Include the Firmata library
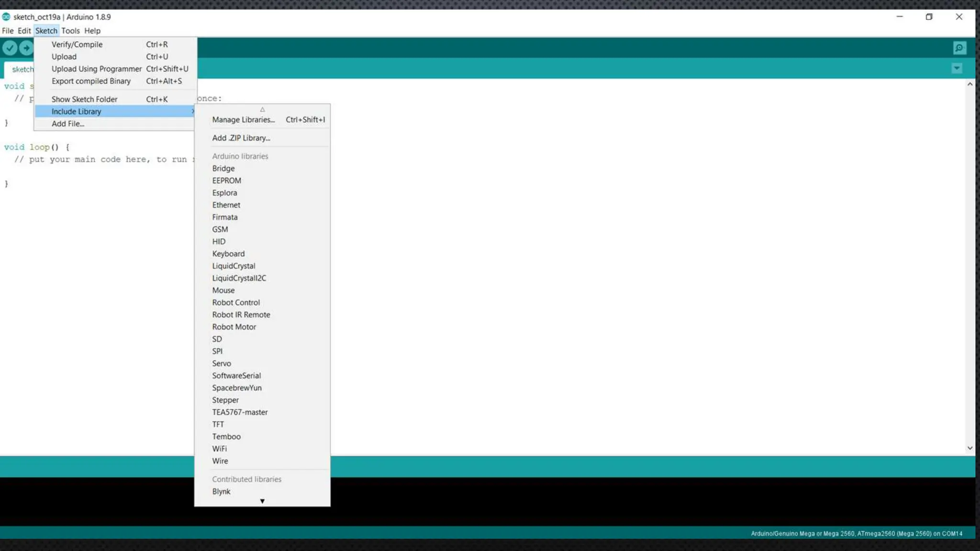Viewport: 980px width, 551px height. [262, 217]
